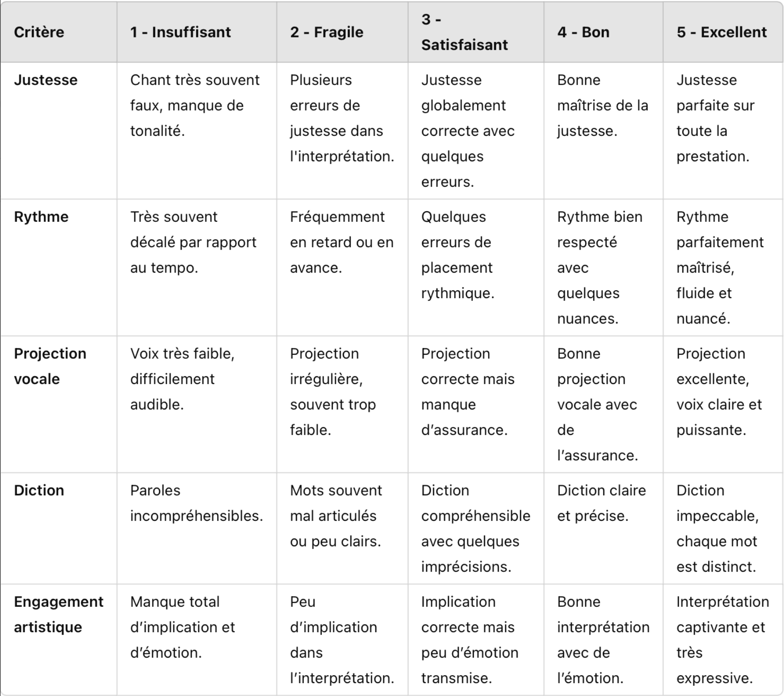
Task: Click the '4 - Bon' column header
Action: coord(583,32)
